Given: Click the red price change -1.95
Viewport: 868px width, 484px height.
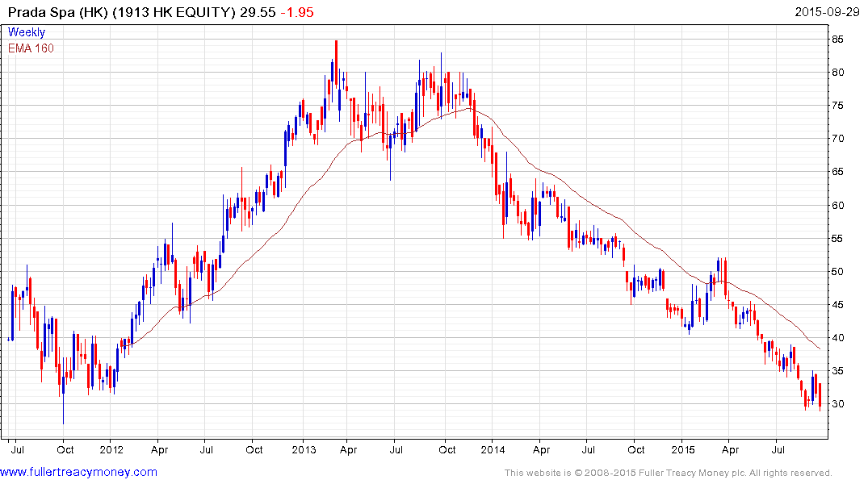Looking at the screenshot, I should click(x=297, y=12).
